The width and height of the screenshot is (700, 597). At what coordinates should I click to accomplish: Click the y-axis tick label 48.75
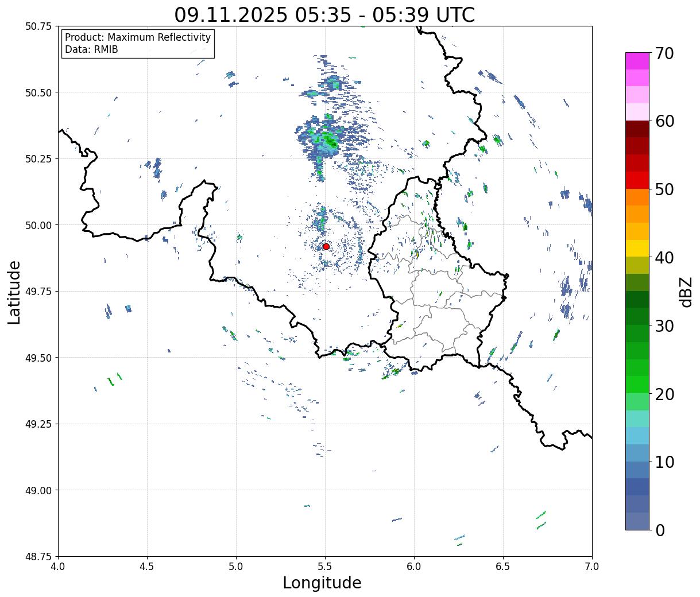(38, 557)
